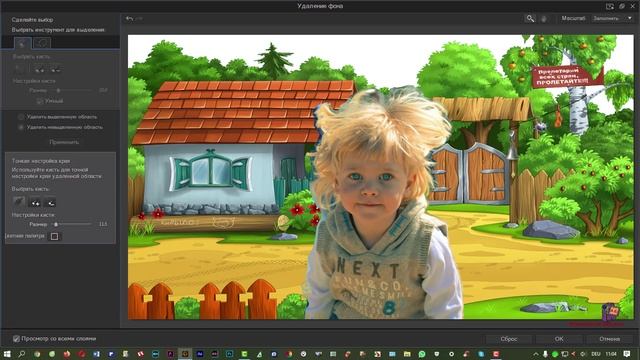The image size is (640, 360).
Task: Open the active orange-framed taskbar application
Action: point(185,354)
